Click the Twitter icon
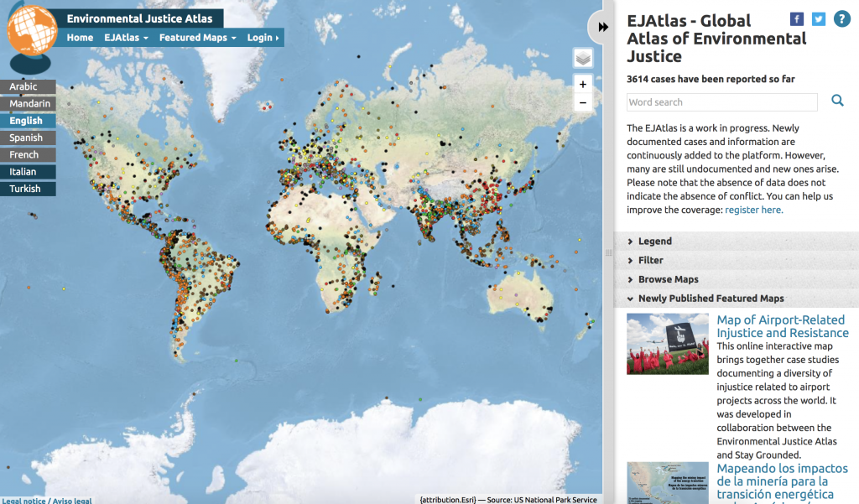 pos(818,18)
